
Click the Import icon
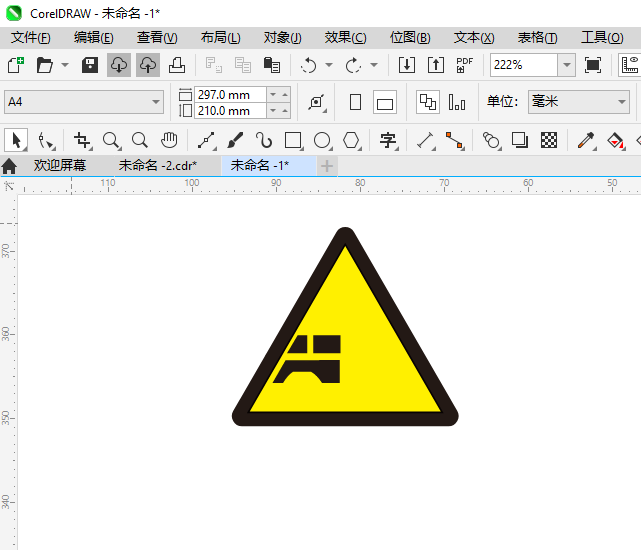point(407,65)
